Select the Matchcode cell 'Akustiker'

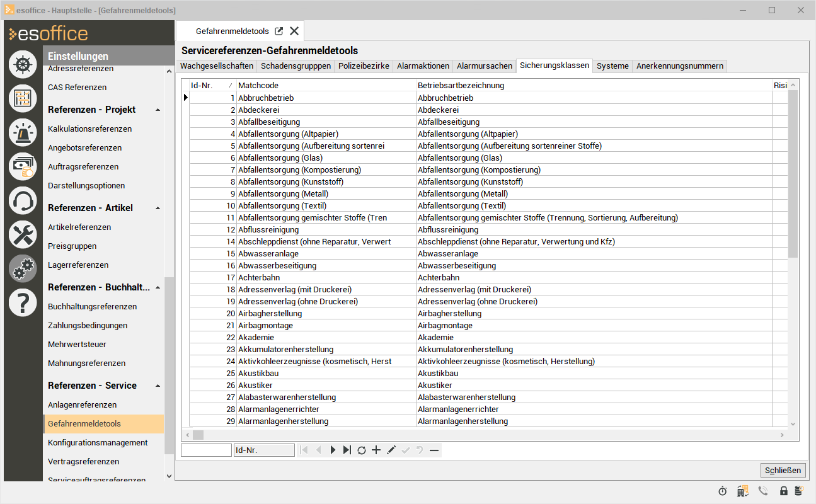[326, 385]
